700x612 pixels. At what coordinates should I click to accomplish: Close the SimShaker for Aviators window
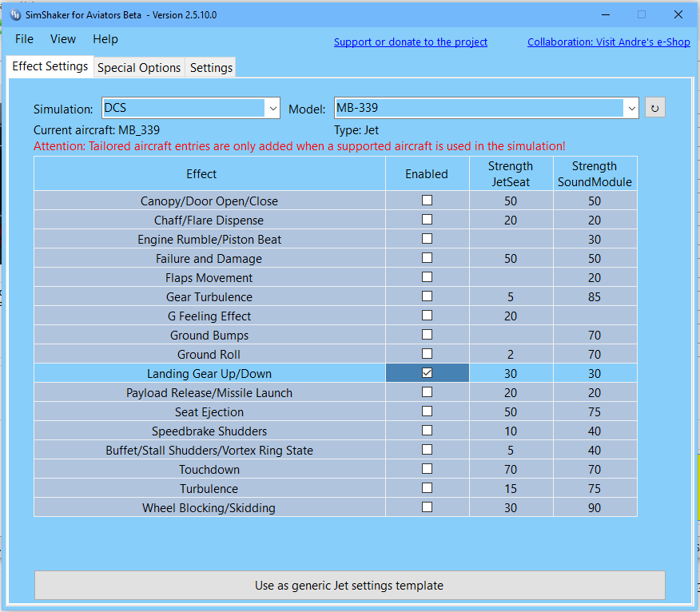click(x=678, y=14)
